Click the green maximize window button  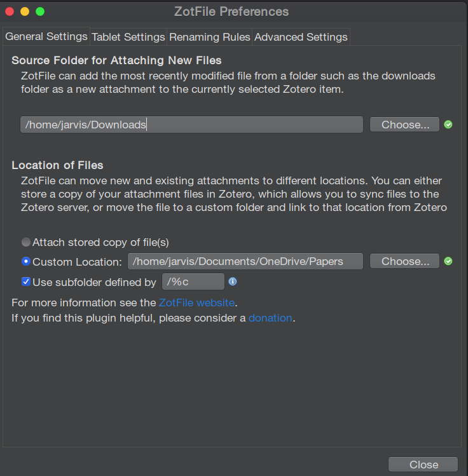point(40,11)
